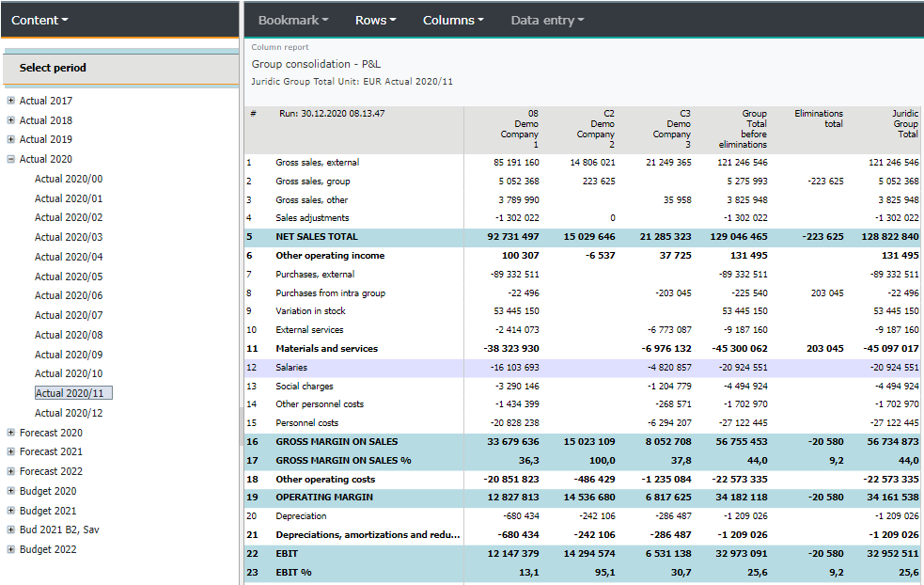Expand the Actual 2019 tree node
The height and width of the screenshot is (585, 924).
coord(10,139)
